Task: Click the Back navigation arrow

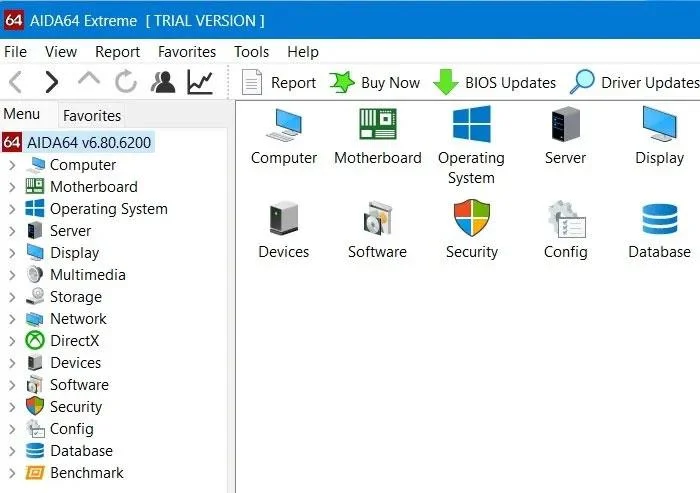Action: [x=16, y=82]
